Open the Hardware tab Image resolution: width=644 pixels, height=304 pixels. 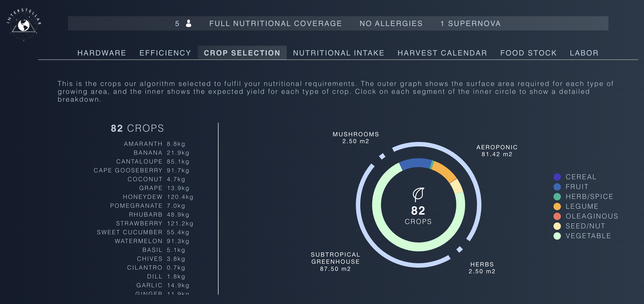(x=102, y=53)
